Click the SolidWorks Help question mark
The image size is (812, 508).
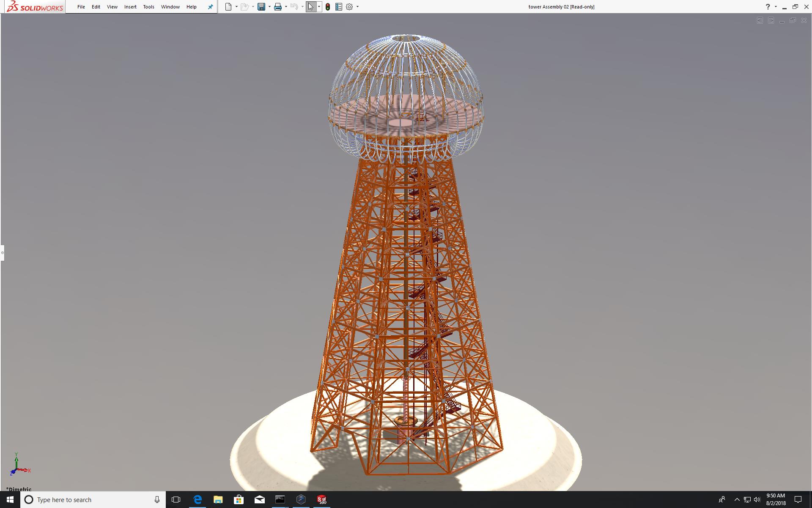768,7
